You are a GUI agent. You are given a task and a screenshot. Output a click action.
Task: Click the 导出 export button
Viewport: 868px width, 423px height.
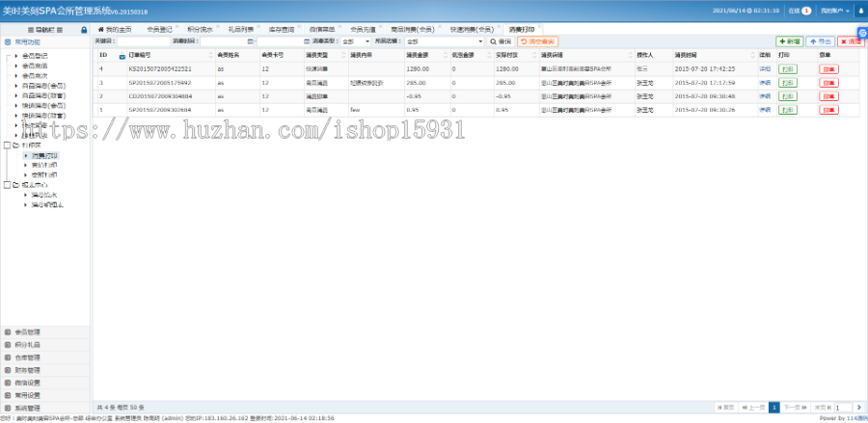pos(821,41)
